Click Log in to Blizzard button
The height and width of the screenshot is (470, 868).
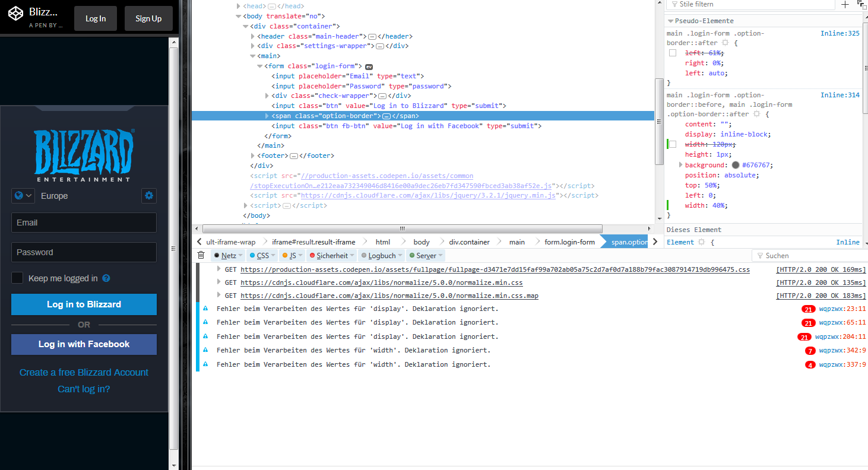pyautogui.click(x=84, y=304)
